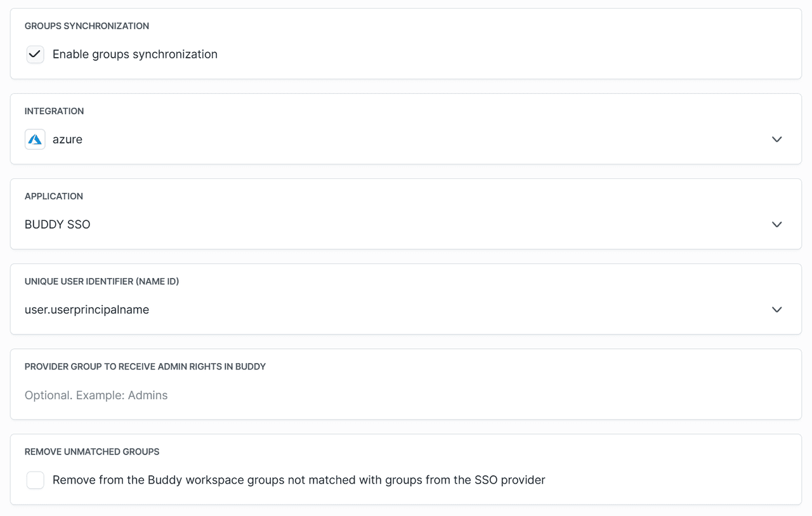Open the Unique User Identifier dropdown

point(776,309)
